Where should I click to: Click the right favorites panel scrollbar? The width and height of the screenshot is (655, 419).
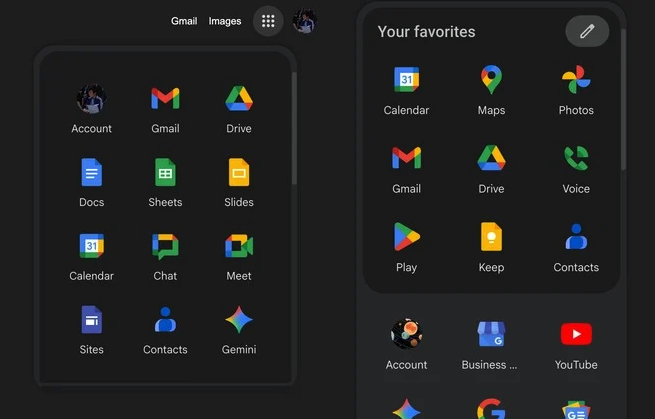pyautogui.click(x=624, y=99)
